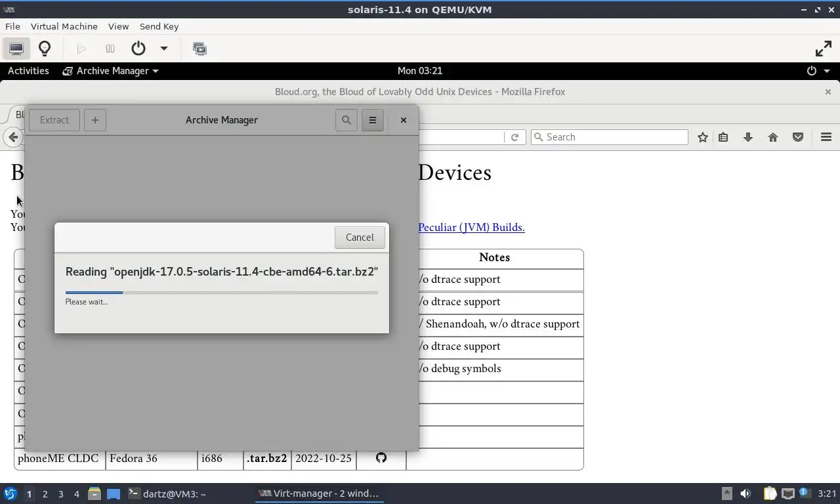Open the GNOME clock showing Mon 03:21

pyautogui.click(x=420, y=71)
